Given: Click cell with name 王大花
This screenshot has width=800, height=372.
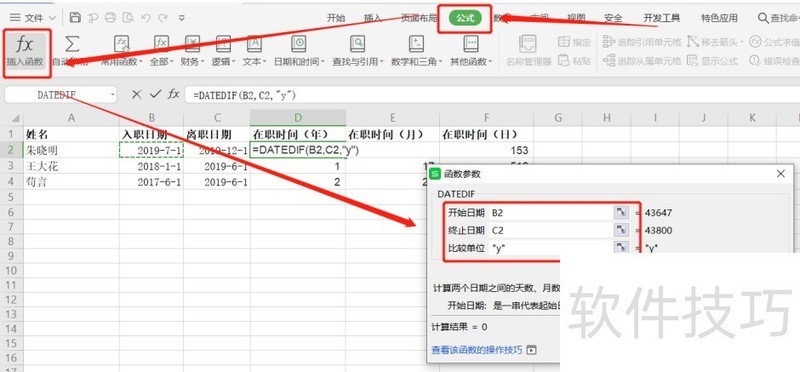Looking at the screenshot, I should [x=71, y=167].
